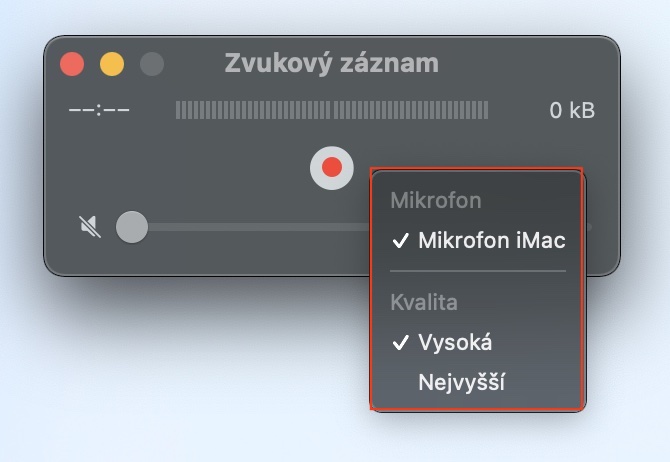The width and height of the screenshot is (670, 462).
Task: Click the muted speaker icon
Action: coord(90,227)
